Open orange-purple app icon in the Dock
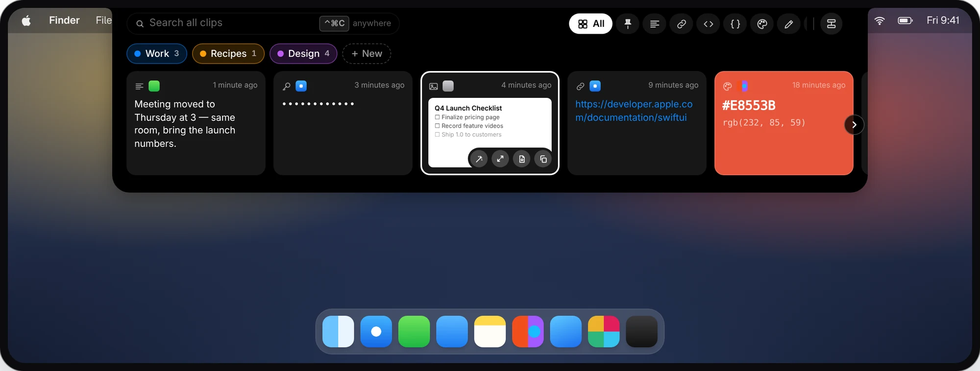Image resolution: width=980 pixels, height=371 pixels. (x=528, y=331)
